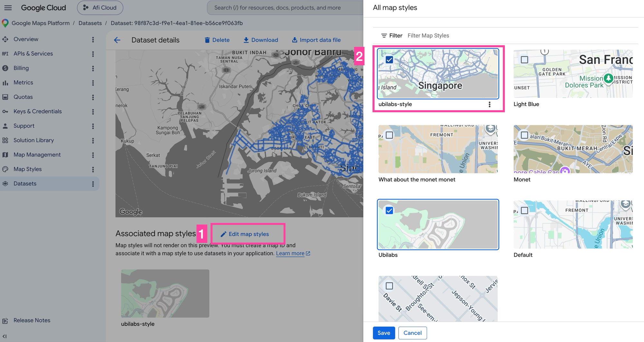Screen dimensions: 644x342
Task: Click the Map Styles palette icon
Action: coord(5,169)
